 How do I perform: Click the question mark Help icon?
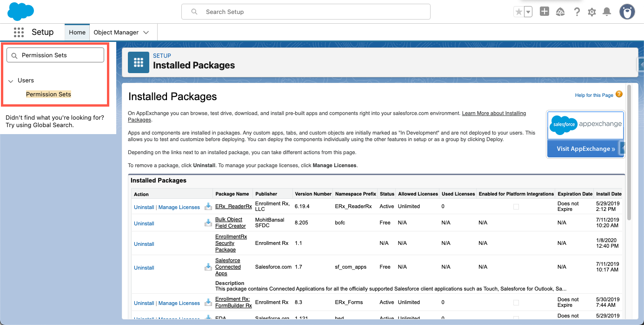tap(577, 12)
